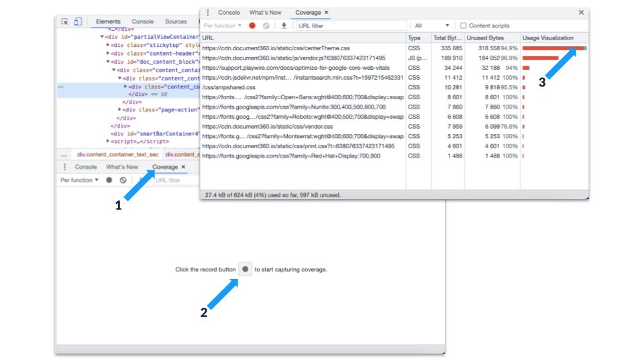
Task: Expand the content-header div node
Action: 108,54
